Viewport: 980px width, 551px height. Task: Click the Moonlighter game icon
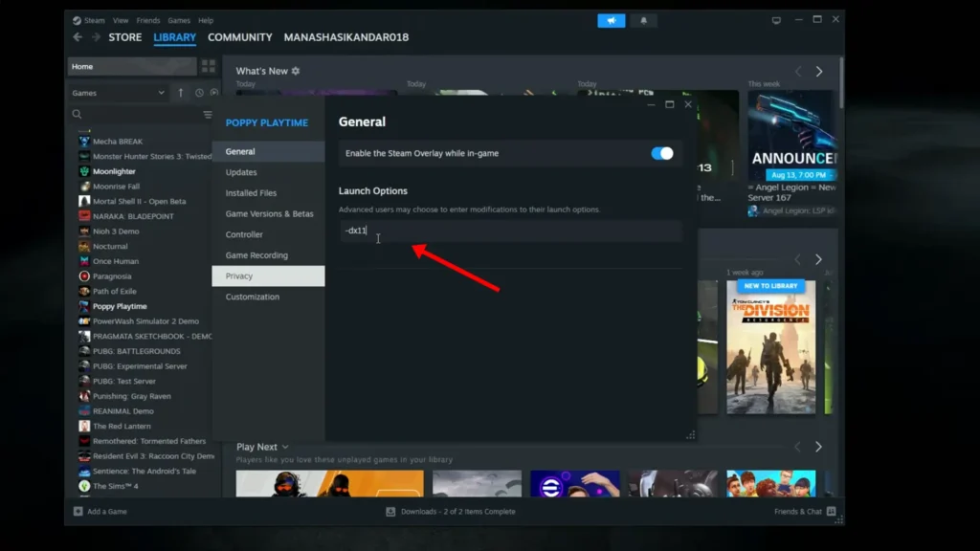[x=84, y=171]
